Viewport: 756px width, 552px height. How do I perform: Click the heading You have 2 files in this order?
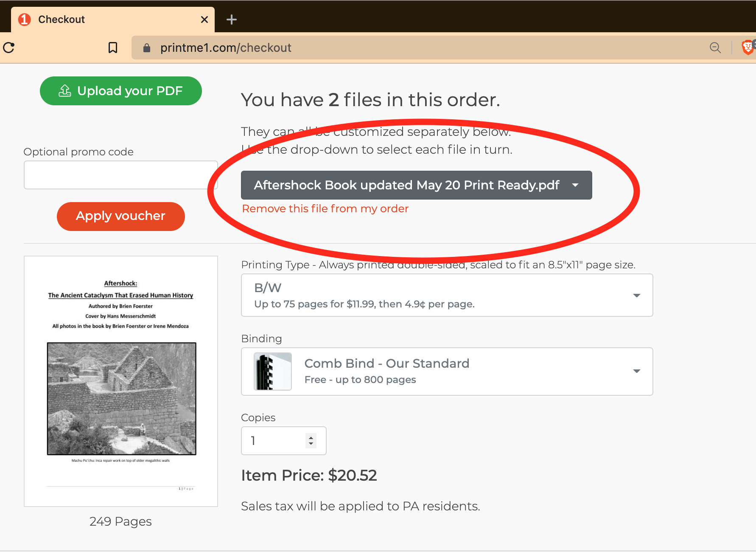(371, 100)
